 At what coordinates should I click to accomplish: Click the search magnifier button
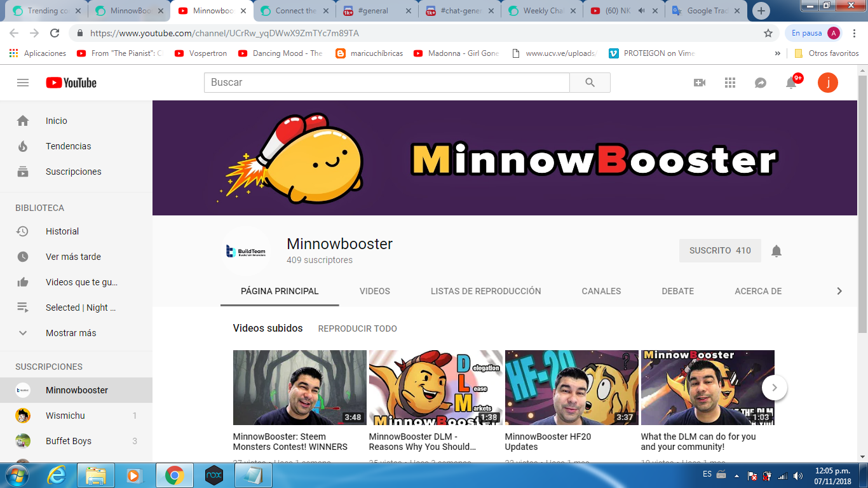[x=590, y=83]
